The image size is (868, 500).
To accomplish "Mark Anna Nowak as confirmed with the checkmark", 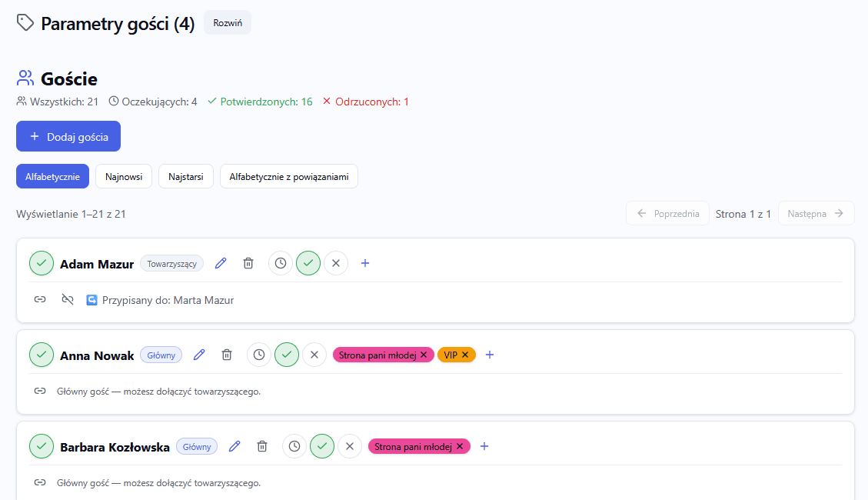I will click(287, 355).
